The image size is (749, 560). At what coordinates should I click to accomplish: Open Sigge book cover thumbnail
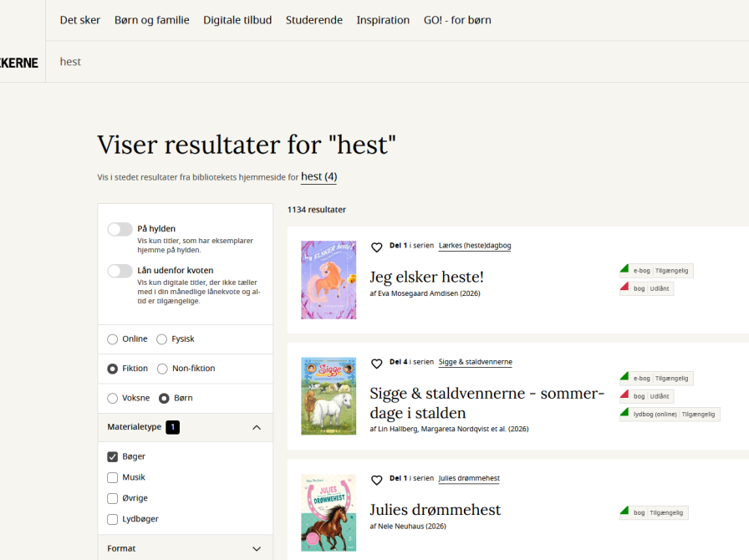[329, 396]
